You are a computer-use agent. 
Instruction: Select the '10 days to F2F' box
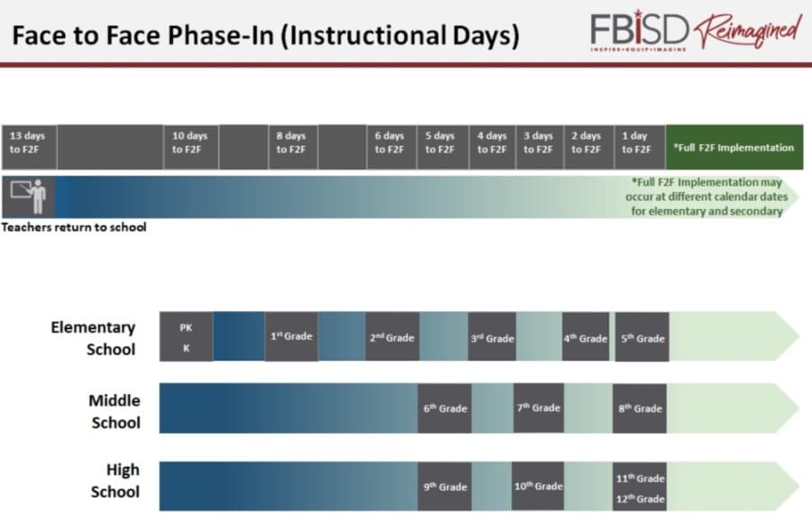point(190,147)
